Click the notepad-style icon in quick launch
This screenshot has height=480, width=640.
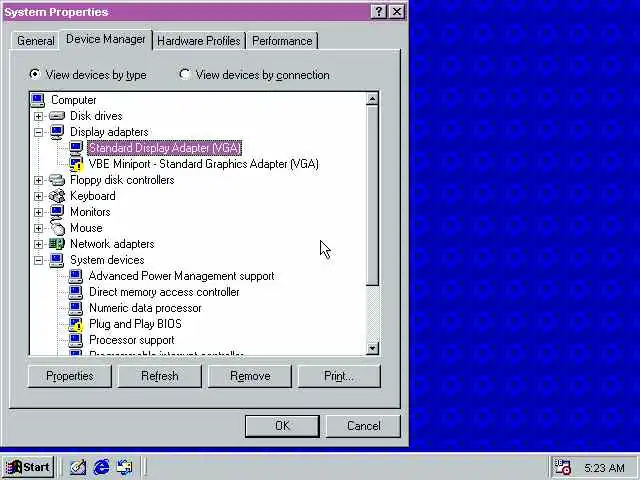pyautogui.click(x=78, y=467)
